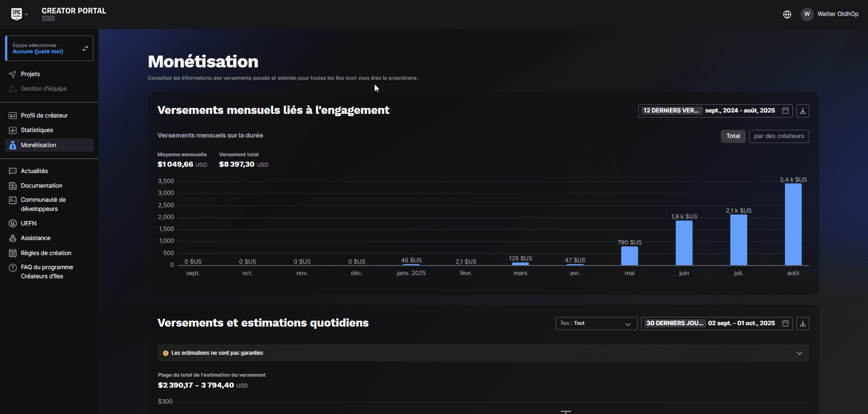Viewport: 868px width, 414px height.
Task: Expand the estimates not guaranteed notice
Action: click(x=799, y=353)
